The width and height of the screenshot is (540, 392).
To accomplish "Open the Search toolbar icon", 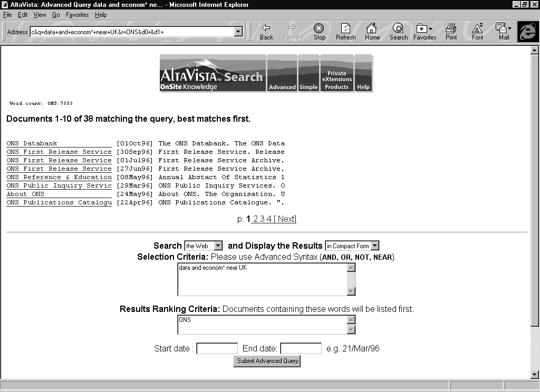I will pos(399,32).
